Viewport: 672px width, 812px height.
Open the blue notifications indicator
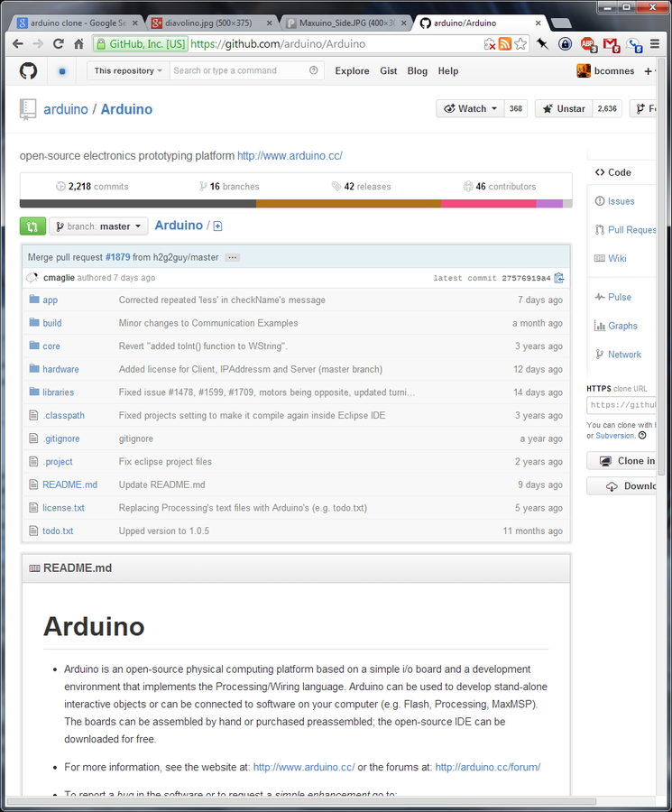[x=61, y=71]
